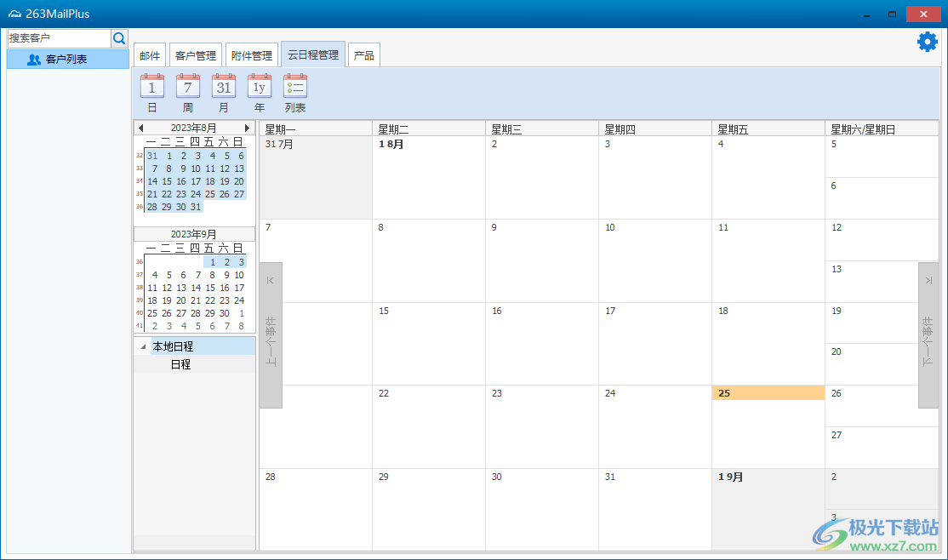
Task: Open the Year view icon
Action: click(x=259, y=87)
